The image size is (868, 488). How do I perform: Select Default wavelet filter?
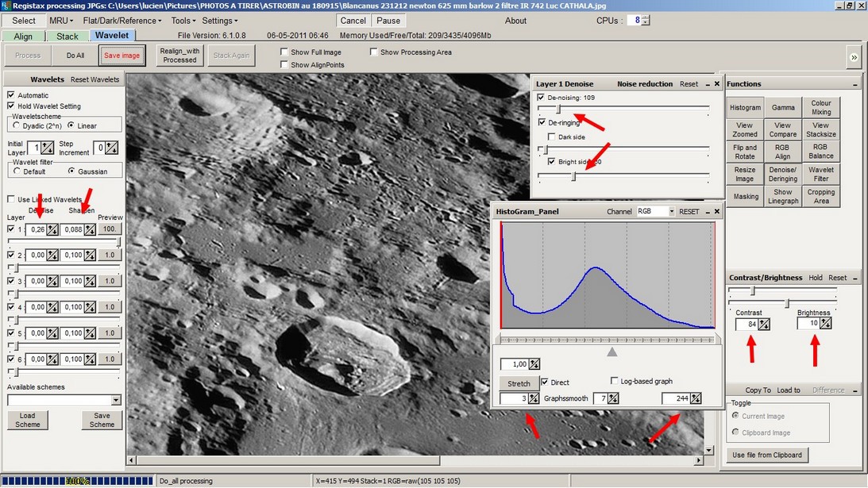pos(17,171)
